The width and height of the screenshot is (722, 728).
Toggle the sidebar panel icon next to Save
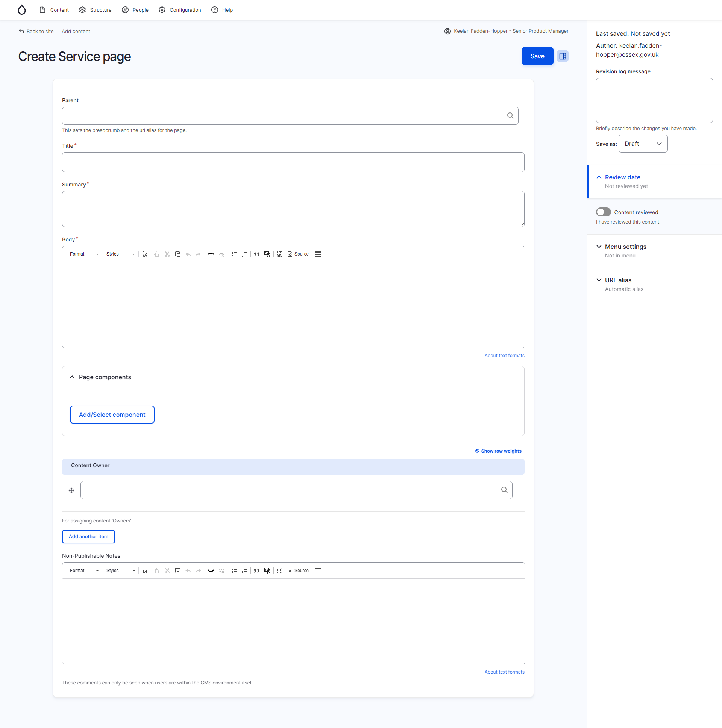[562, 56]
